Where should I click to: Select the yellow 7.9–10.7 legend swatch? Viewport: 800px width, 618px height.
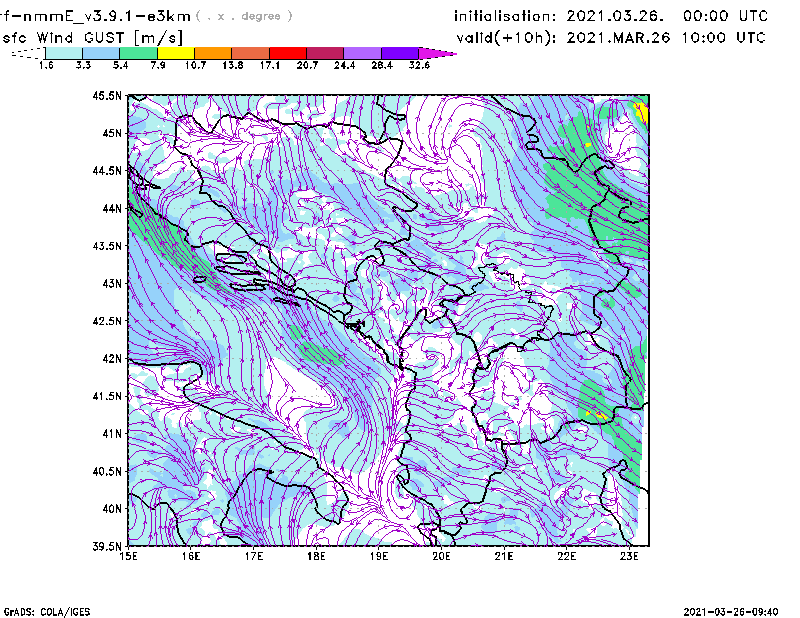(176, 53)
